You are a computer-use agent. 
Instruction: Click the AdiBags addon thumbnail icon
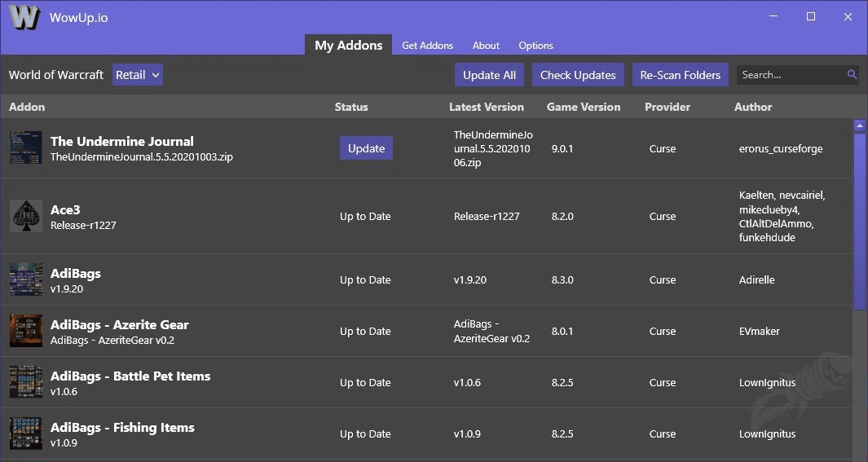(x=26, y=279)
